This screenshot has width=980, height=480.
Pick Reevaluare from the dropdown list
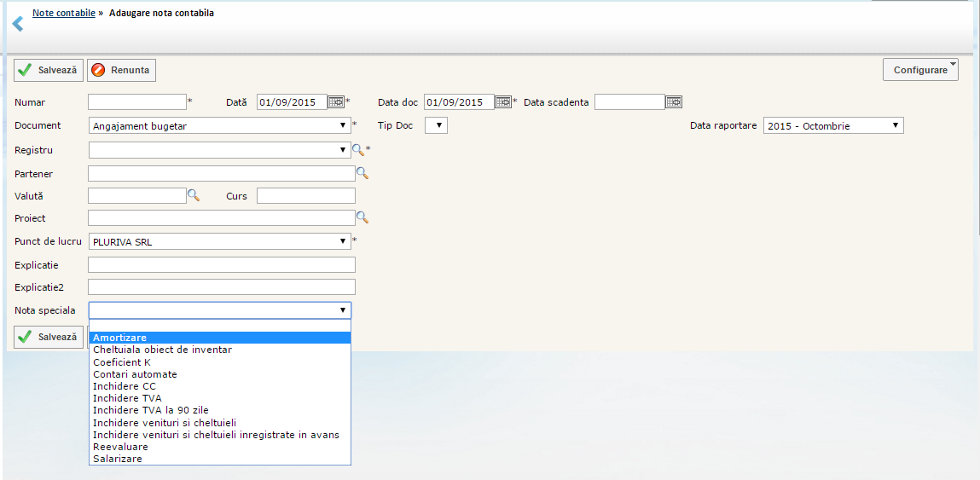click(x=120, y=447)
